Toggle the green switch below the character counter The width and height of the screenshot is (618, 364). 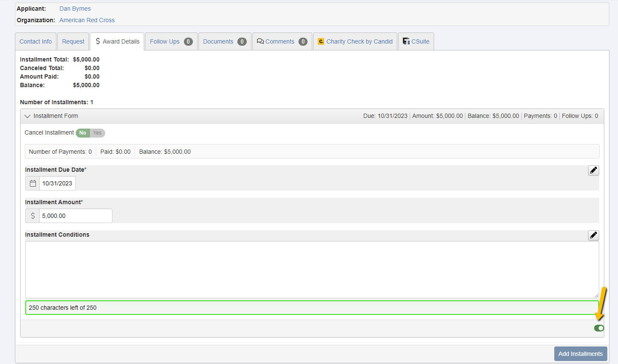pyautogui.click(x=599, y=328)
